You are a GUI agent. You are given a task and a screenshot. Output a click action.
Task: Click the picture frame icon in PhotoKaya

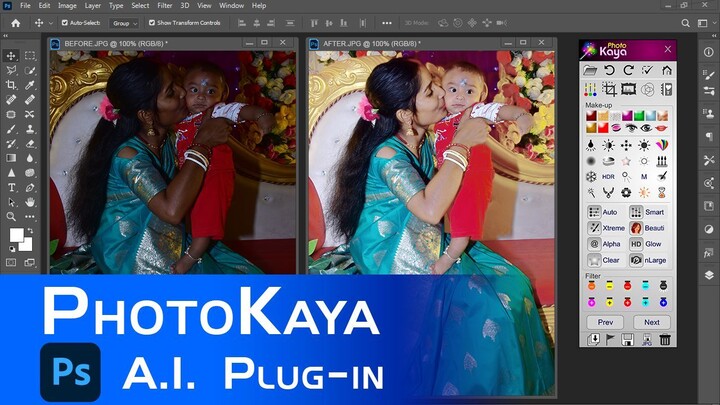pyautogui.click(x=628, y=89)
